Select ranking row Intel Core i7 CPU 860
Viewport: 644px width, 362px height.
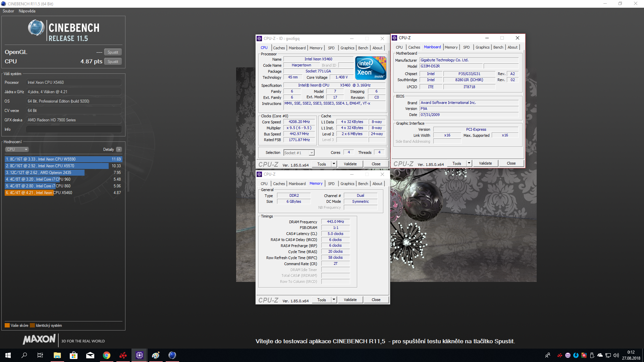pos(63,186)
